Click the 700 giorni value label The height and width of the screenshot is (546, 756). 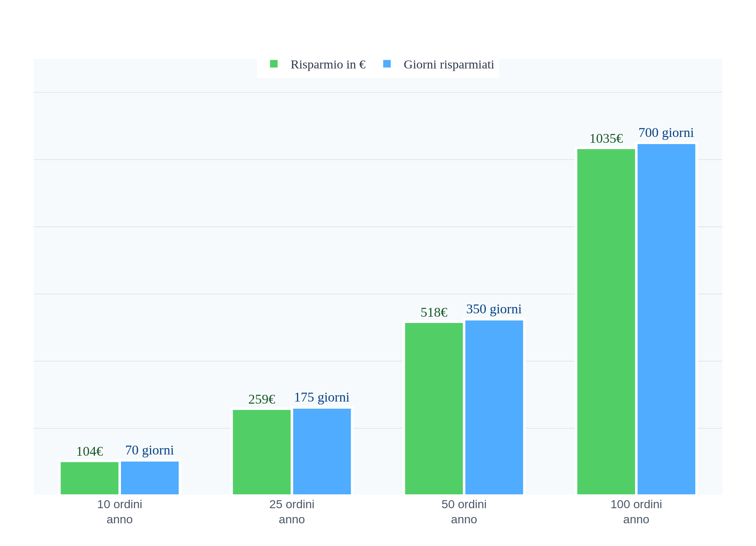click(666, 133)
